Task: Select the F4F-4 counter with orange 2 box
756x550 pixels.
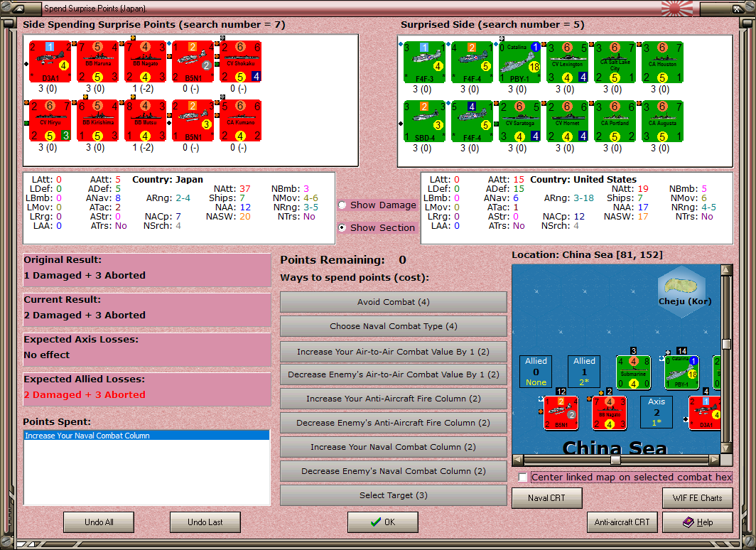Action: [472, 63]
